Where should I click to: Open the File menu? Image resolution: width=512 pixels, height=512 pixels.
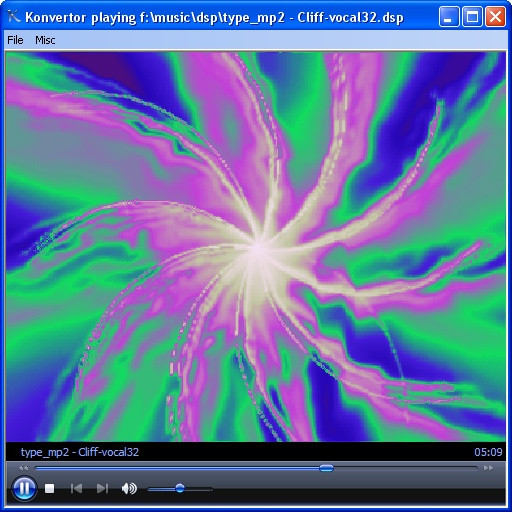(x=15, y=40)
